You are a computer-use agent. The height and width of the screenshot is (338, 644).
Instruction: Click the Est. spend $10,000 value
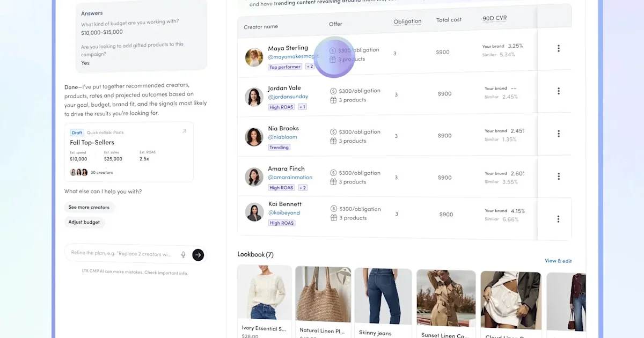[78, 159]
